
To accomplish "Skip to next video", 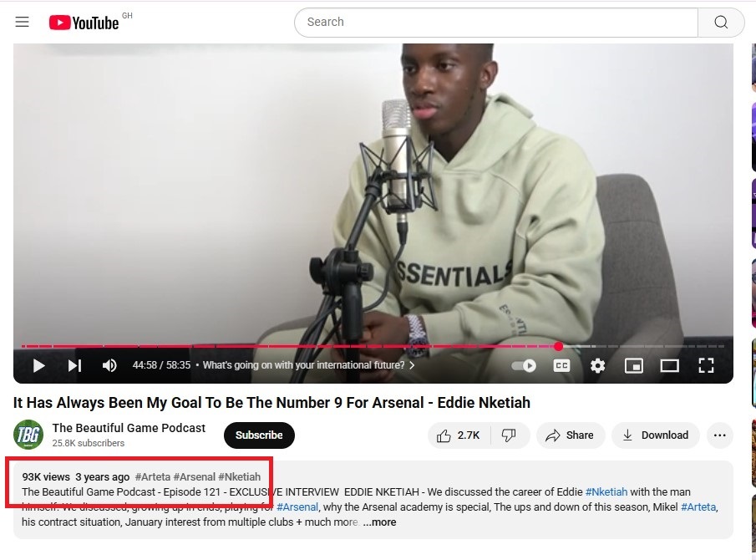I will (x=74, y=365).
